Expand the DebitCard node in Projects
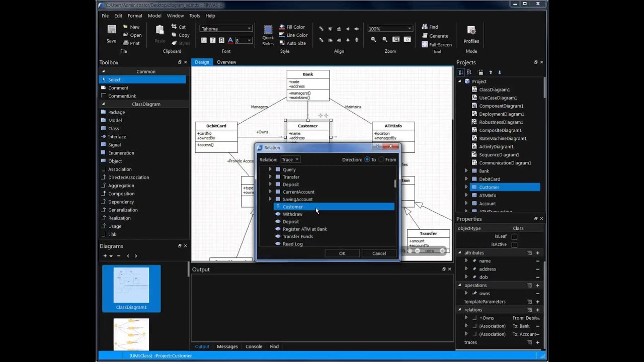The image size is (644, 362). (x=466, y=179)
